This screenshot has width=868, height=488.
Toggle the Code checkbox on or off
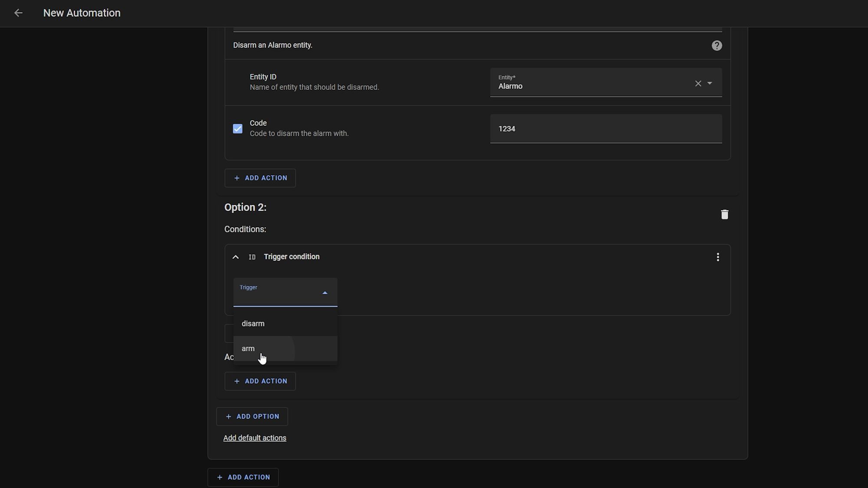238,129
